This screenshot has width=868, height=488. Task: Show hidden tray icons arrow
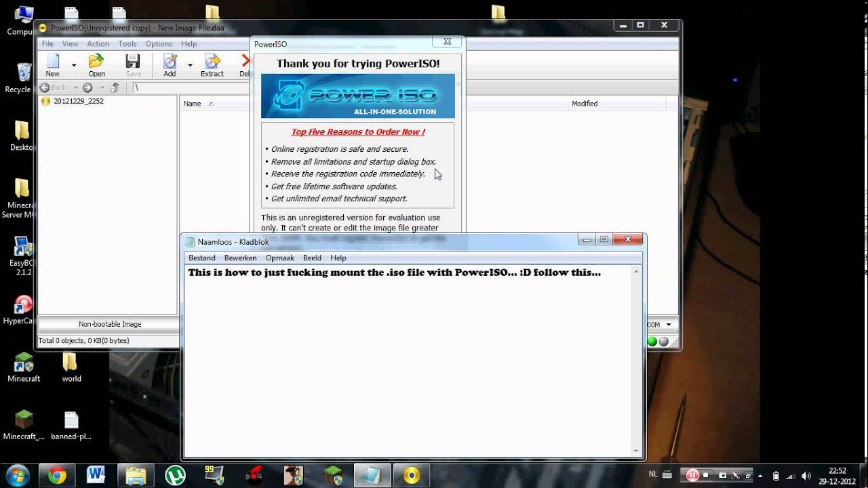pyautogui.click(x=761, y=475)
